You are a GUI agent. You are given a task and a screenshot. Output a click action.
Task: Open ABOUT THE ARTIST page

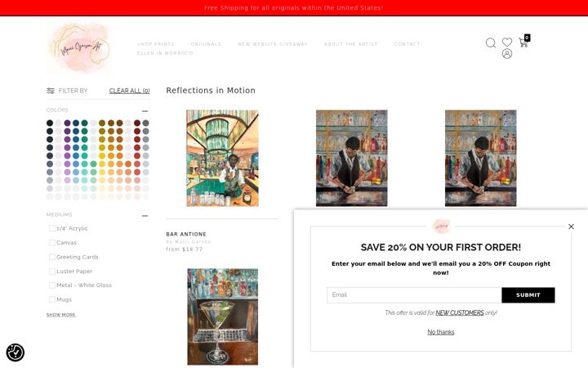(x=350, y=44)
